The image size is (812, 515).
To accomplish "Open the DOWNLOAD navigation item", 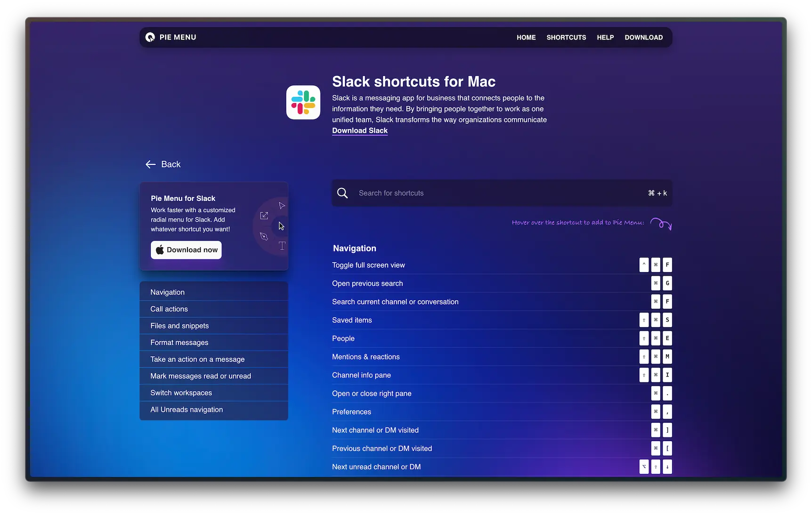I will pos(644,37).
